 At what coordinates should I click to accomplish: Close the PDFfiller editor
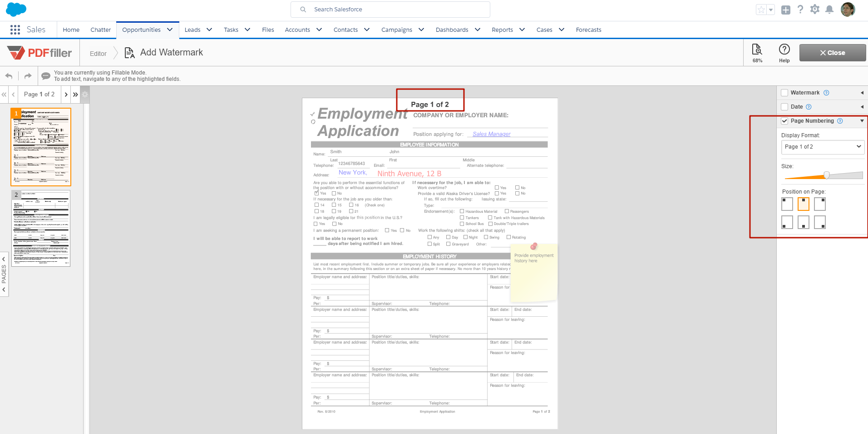[x=833, y=53]
